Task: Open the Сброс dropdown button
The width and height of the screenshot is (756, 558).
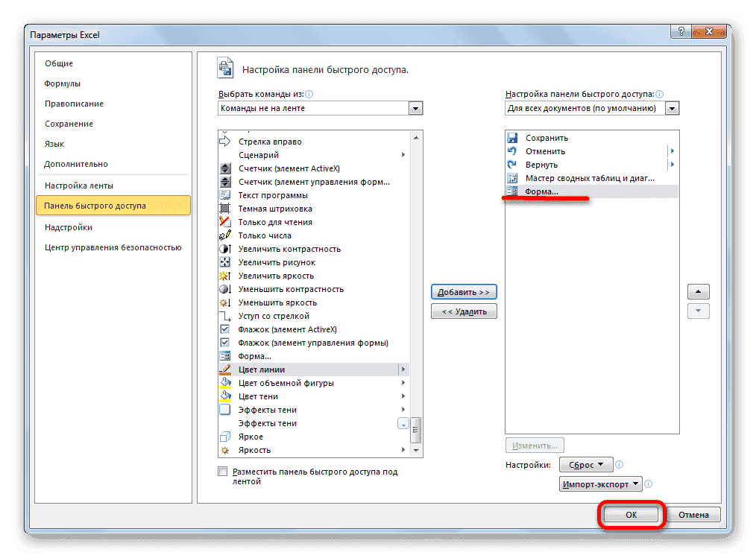Action: (586, 465)
